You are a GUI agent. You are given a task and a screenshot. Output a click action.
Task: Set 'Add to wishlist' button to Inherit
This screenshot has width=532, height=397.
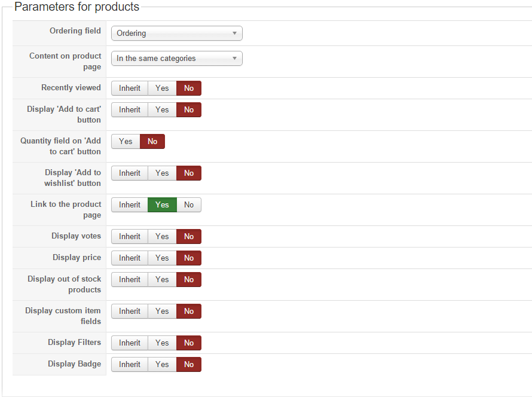130,173
